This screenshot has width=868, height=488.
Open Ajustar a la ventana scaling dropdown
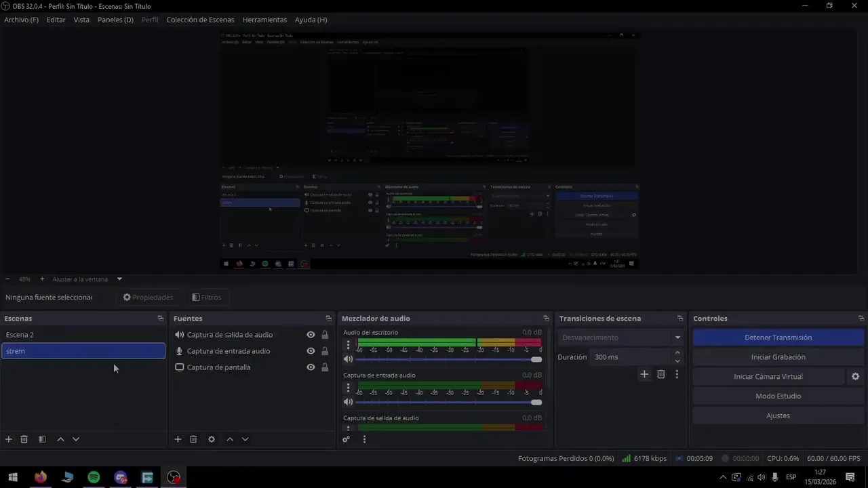(x=119, y=279)
